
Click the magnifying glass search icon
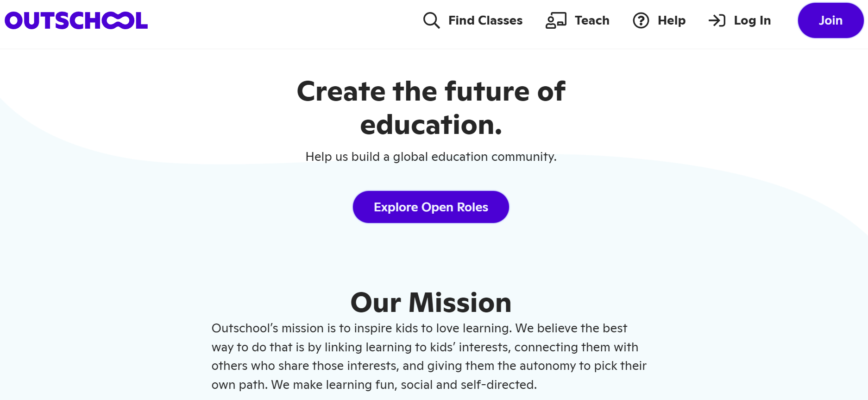[431, 20]
